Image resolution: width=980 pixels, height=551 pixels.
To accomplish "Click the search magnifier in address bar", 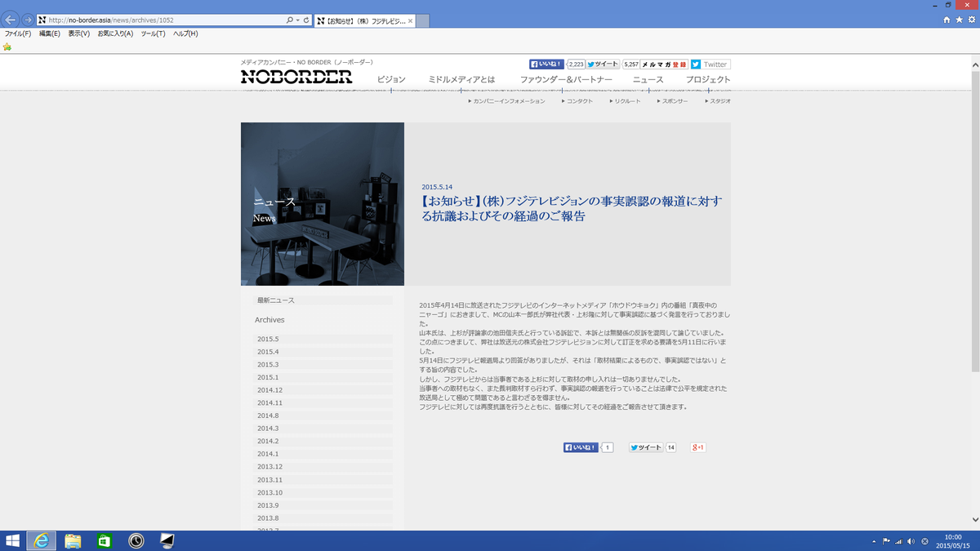I will point(290,20).
